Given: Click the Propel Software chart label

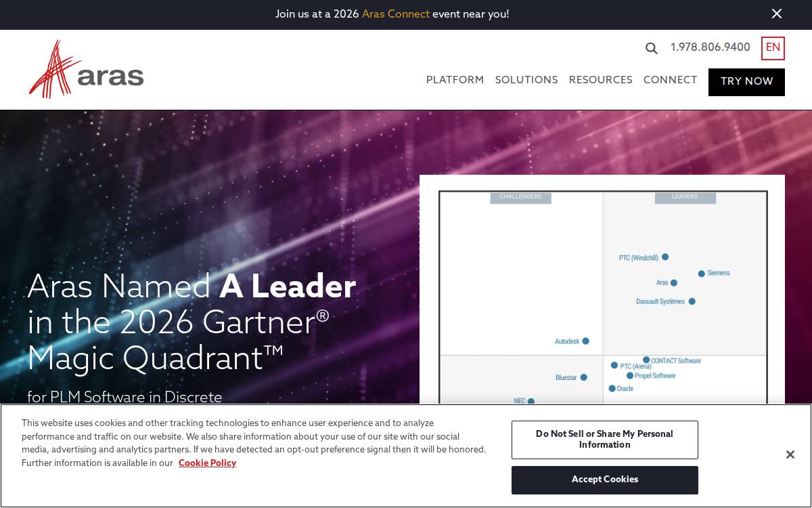Looking at the screenshot, I should click(655, 376).
